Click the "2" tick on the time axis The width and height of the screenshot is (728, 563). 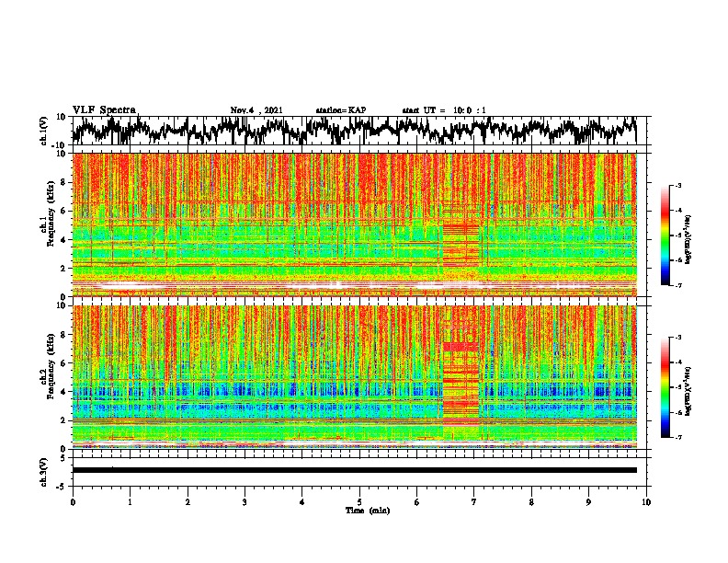tap(188, 502)
